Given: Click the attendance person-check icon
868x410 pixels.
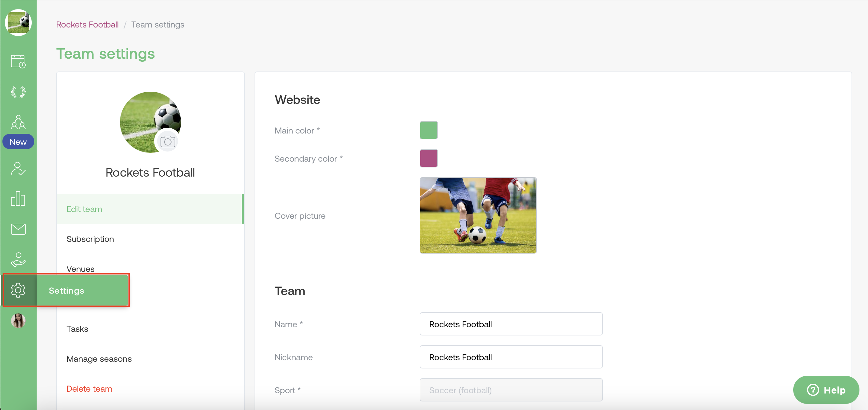Looking at the screenshot, I should 18,169.
